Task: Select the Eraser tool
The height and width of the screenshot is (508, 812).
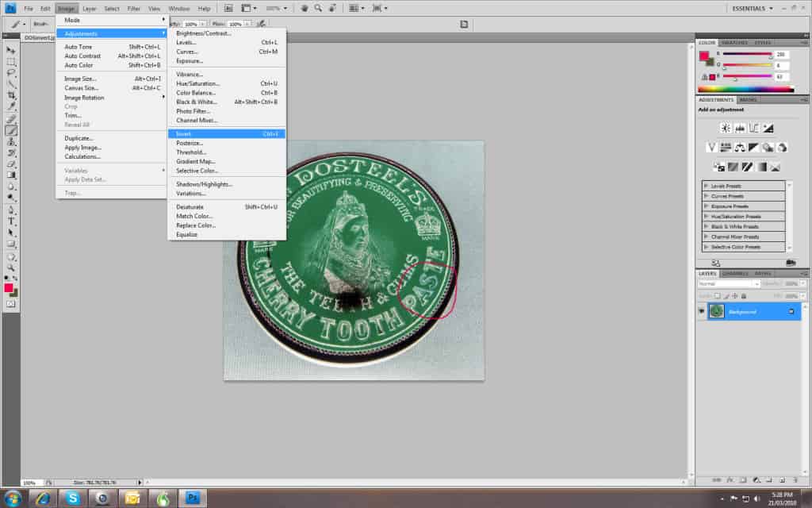Action: click(x=11, y=164)
